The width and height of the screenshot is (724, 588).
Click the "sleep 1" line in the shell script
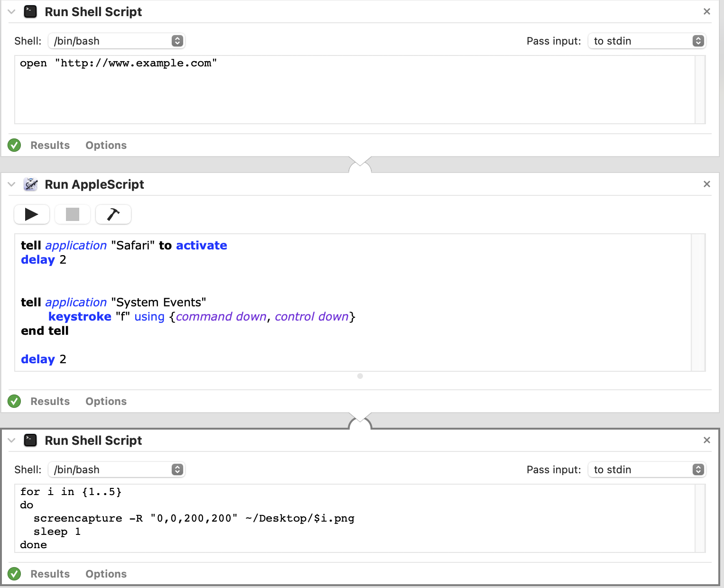(57, 532)
